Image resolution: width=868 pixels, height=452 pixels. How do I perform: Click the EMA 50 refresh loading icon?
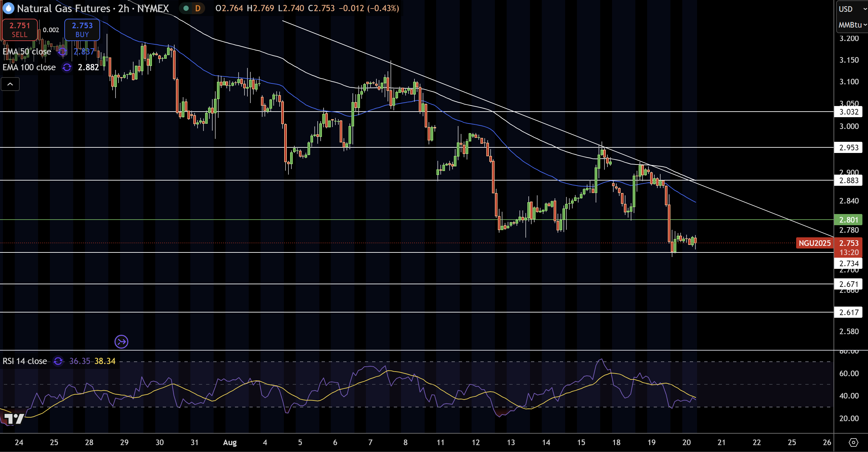tap(62, 52)
